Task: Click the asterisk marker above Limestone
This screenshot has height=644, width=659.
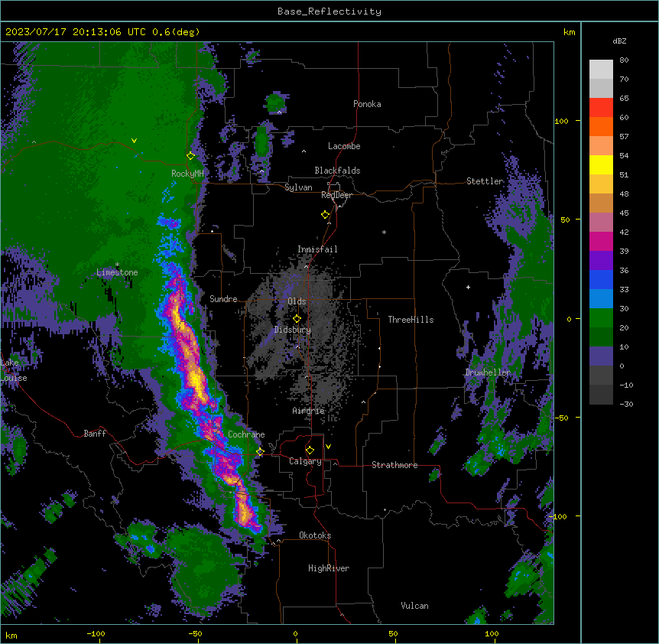Action: (x=117, y=265)
